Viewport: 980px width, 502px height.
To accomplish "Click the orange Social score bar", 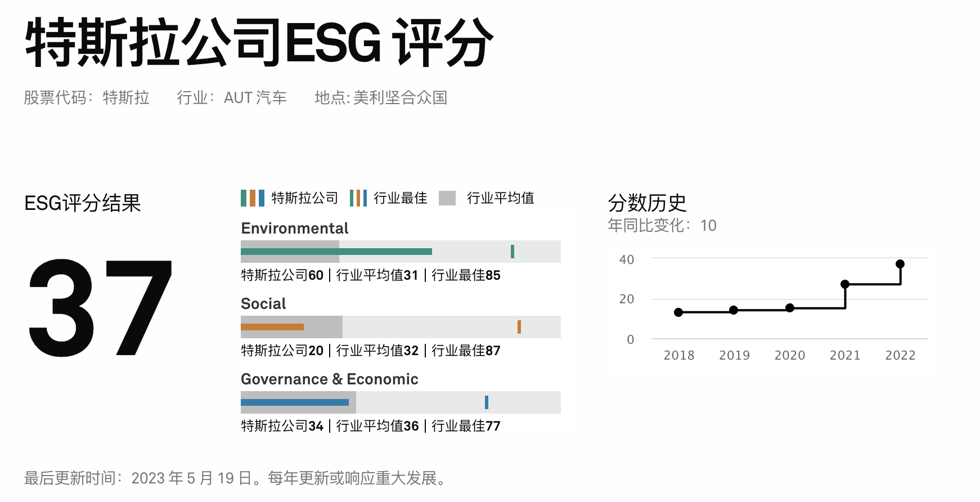I will (x=272, y=327).
